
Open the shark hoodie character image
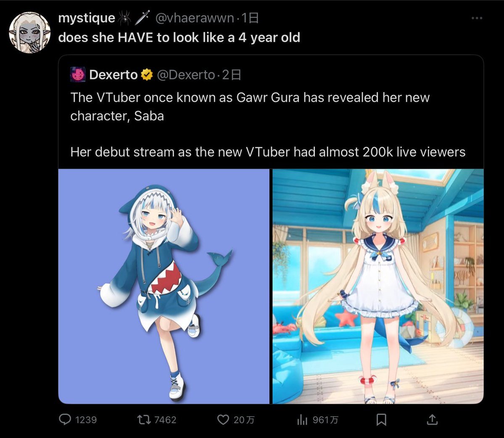[164, 286]
